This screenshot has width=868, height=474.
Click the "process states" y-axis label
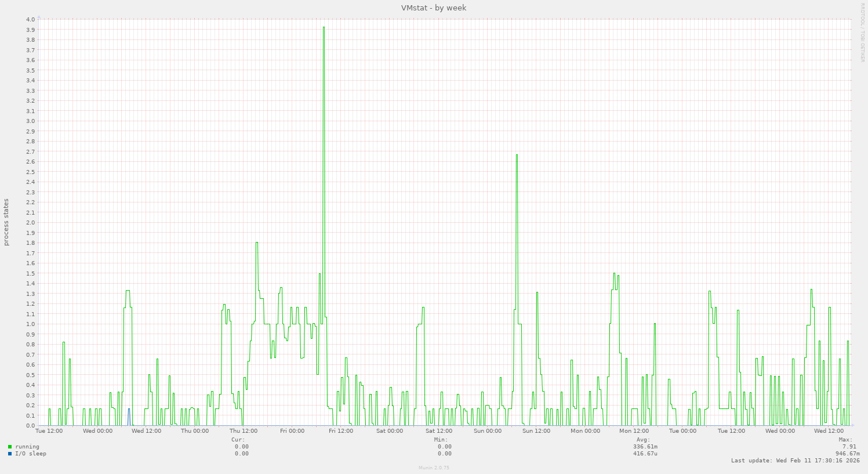click(x=6, y=222)
